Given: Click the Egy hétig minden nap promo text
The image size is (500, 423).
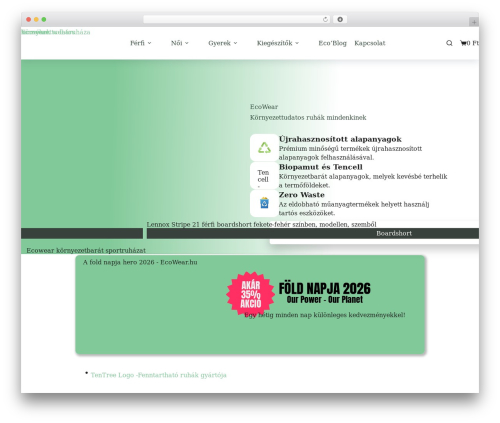Looking at the screenshot, I should [x=325, y=315].
